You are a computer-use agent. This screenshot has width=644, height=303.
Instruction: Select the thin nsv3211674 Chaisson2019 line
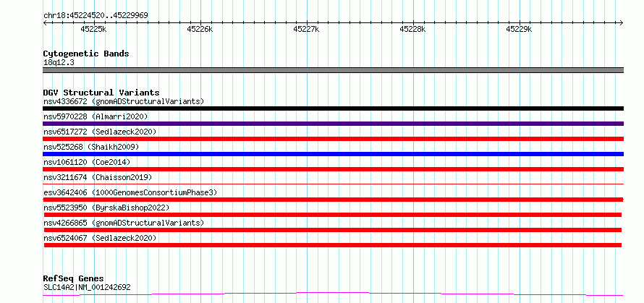coord(333,184)
